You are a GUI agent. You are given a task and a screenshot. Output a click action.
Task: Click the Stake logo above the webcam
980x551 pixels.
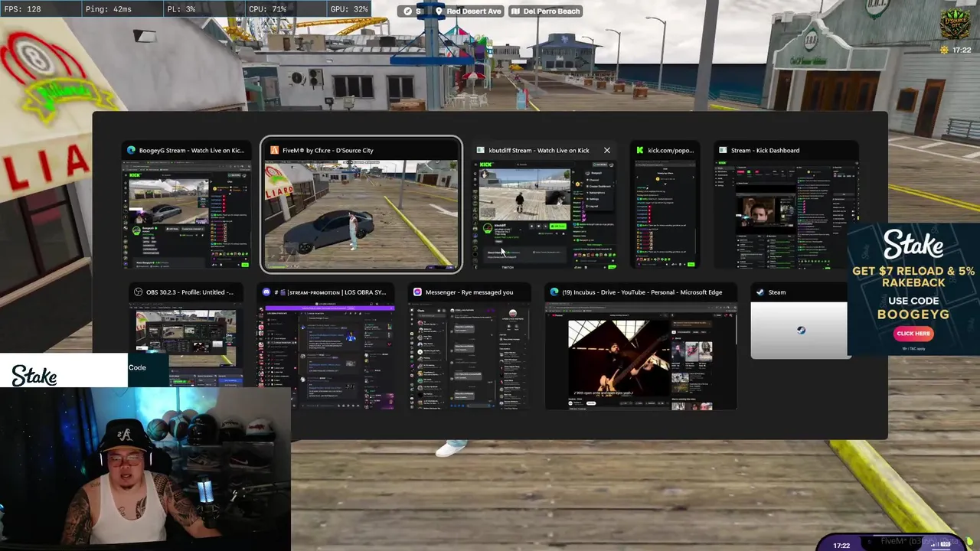pos(34,376)
